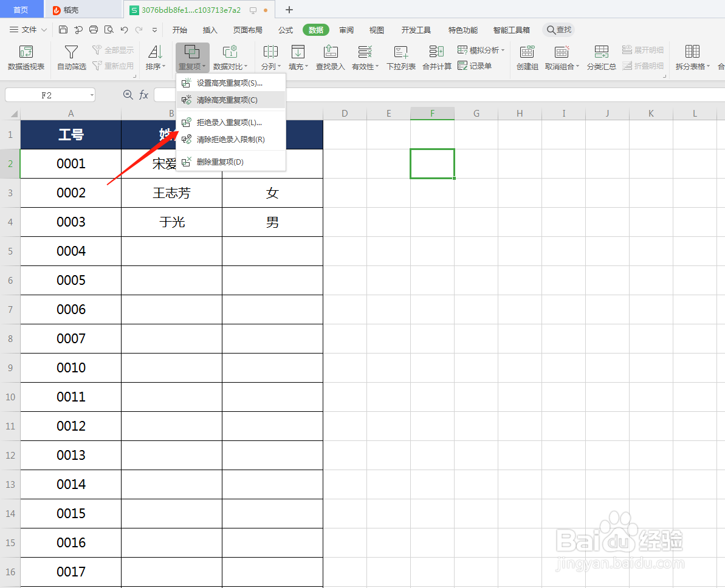Select row header 5
The height and width of the screenshot is (588, 725).
(x=10, y=251)
